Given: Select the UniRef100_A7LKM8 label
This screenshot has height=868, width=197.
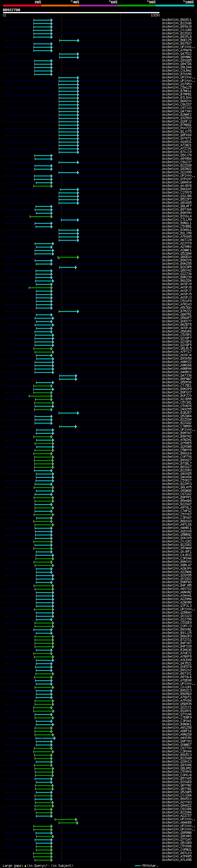Looking at the screenshot, I should [177, 860].
